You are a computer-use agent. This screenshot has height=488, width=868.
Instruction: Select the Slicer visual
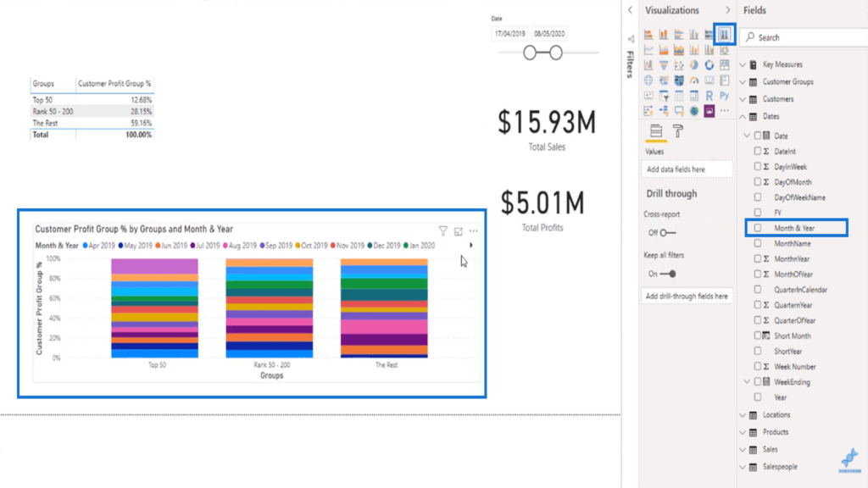click(x=663, y=97)
